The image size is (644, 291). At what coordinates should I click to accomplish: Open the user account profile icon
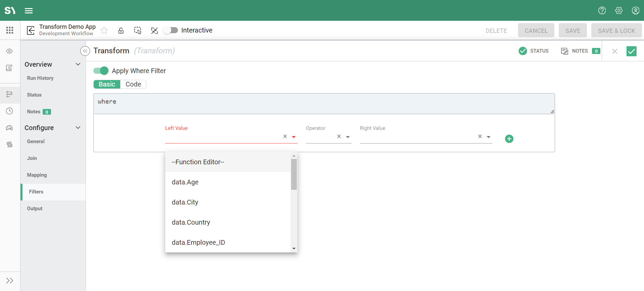pyautogui.click(x=635, y=10)
